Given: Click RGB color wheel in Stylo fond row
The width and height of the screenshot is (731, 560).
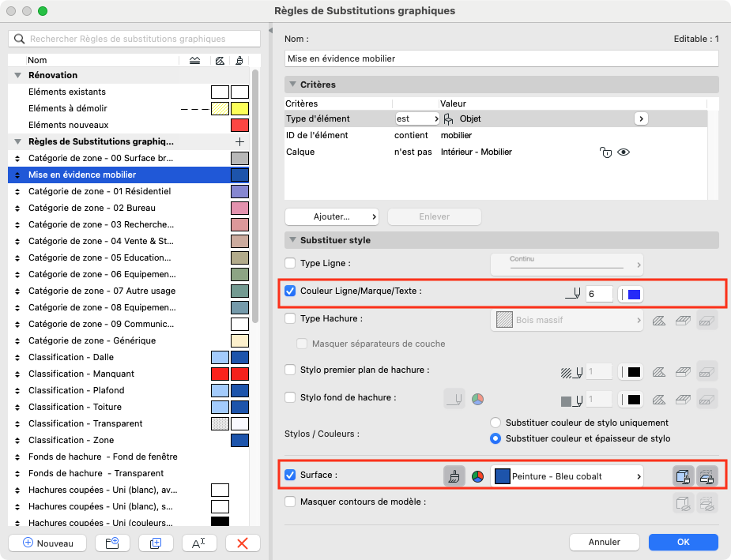Looking at the screenshot, I should pos(478,400).
